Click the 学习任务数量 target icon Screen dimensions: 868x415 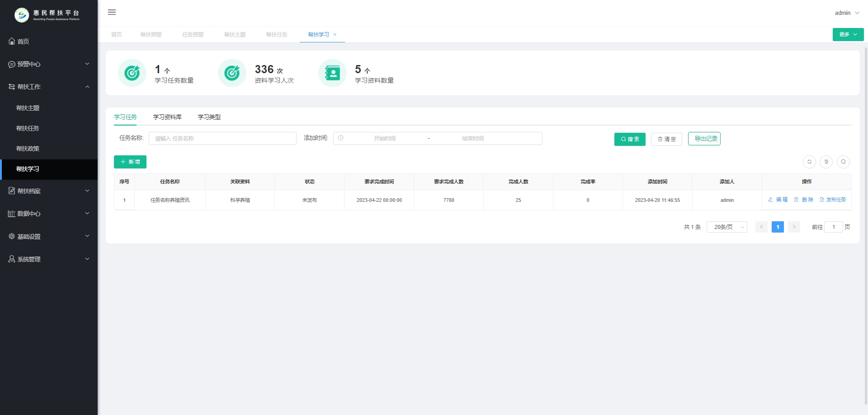click(x=132, y=73)
